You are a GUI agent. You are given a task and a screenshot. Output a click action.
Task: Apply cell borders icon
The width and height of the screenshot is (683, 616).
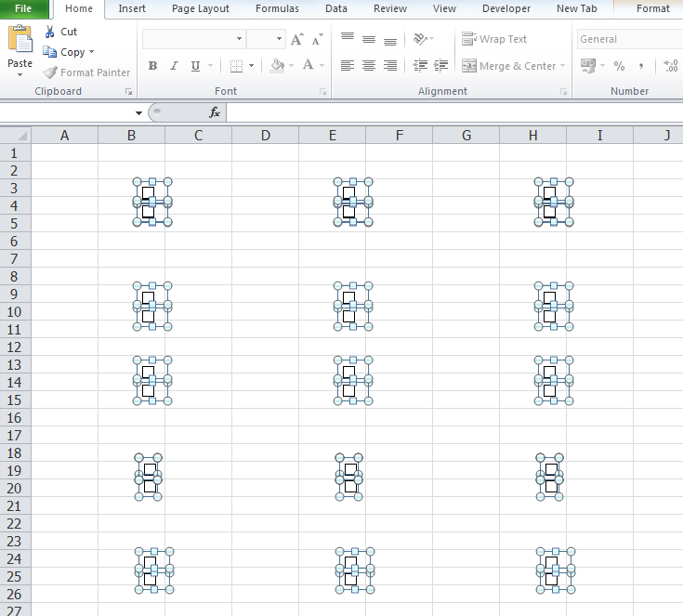click(x=236, y=66)
